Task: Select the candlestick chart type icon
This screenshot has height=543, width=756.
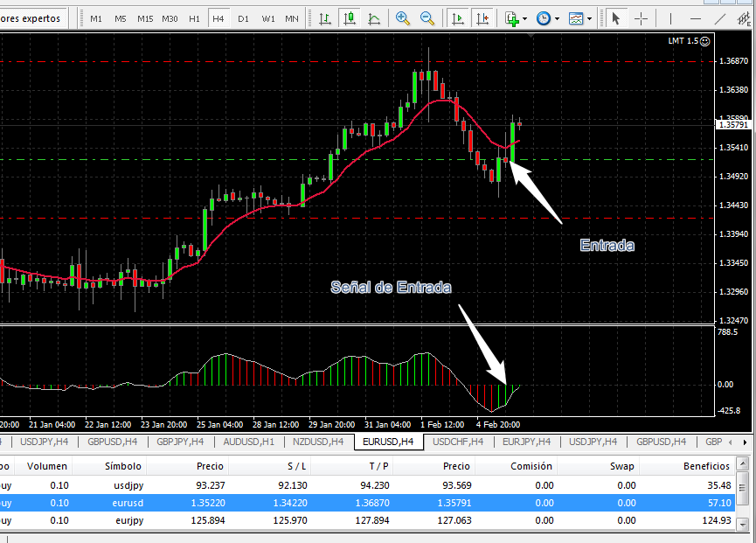Action: [x=350, y=19]
